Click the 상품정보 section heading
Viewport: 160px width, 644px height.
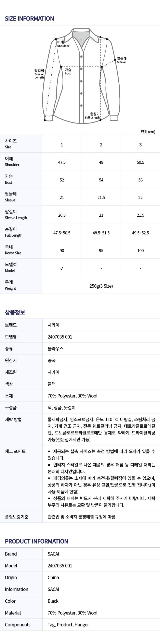pyautogui.click(x=15, y=312)
